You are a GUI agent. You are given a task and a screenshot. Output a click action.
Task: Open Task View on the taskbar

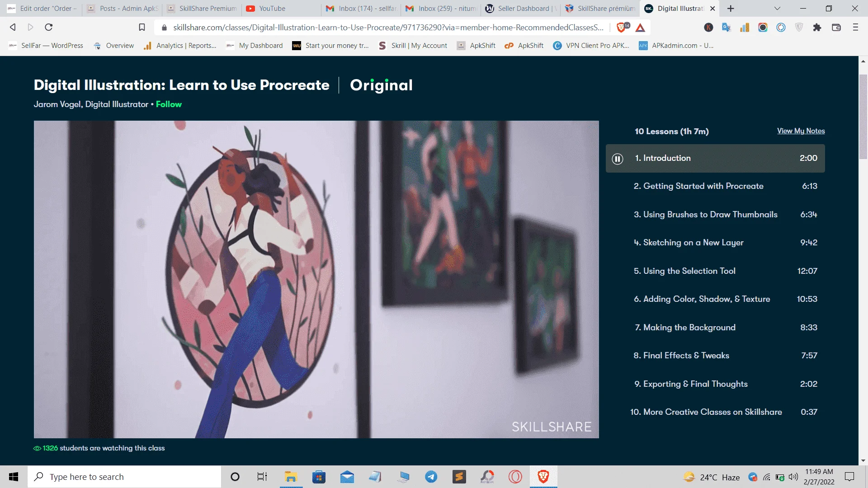[x=262, y=477]
